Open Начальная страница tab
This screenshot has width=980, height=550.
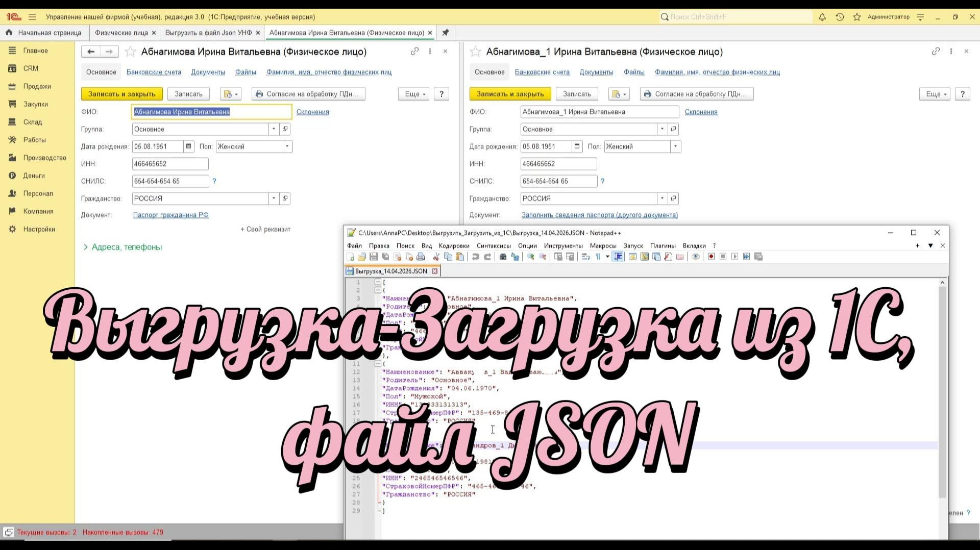pos(44,33)
